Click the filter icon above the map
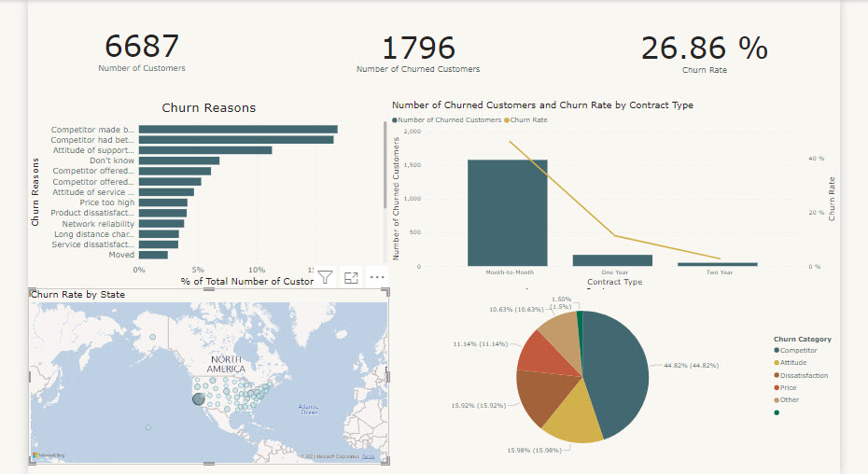The image size is (868, 474). pyautogui.click(x=325, y=277)
